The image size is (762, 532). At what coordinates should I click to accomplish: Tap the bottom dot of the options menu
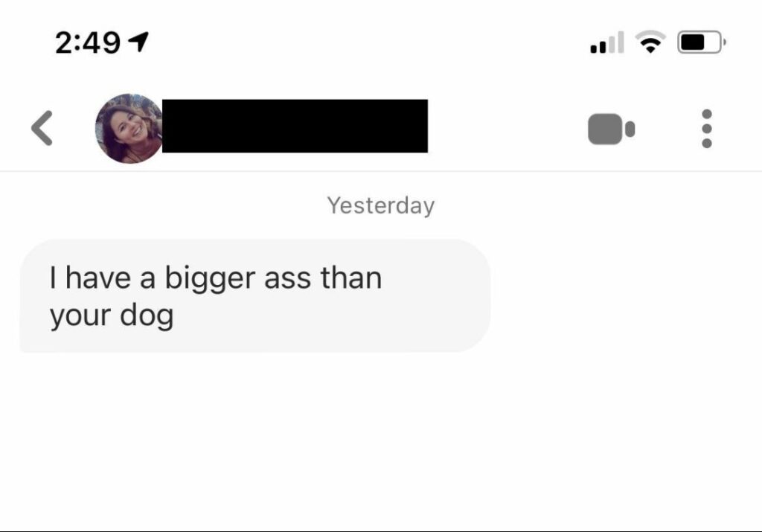point(707,143)
